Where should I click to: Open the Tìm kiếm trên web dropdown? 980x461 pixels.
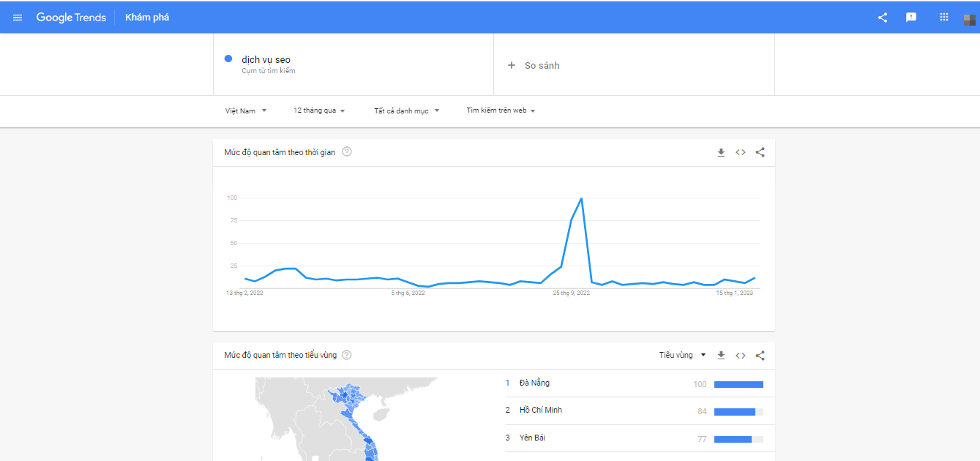click(501, 110)
